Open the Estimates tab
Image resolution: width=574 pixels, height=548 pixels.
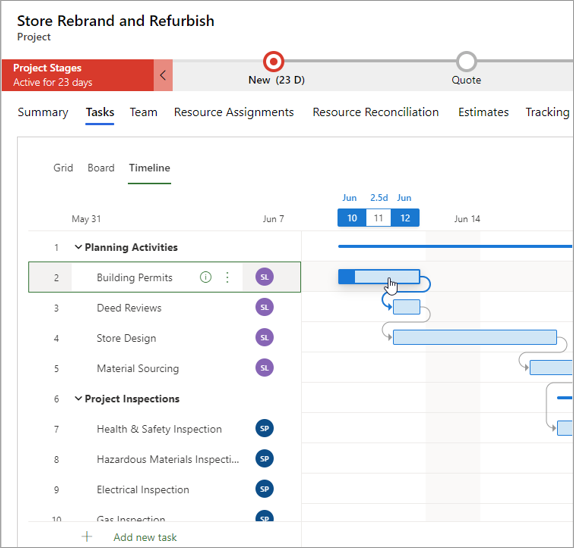(483, 112)
